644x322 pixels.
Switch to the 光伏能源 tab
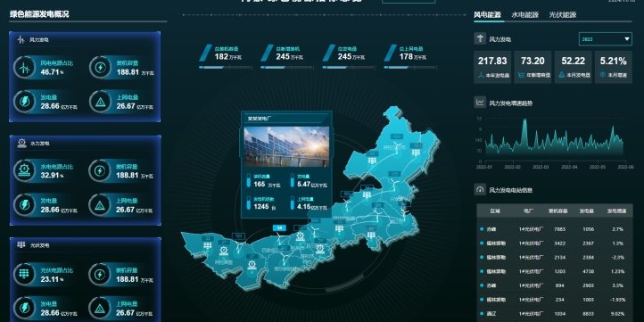pyautogui.click(x=563, y=15)
